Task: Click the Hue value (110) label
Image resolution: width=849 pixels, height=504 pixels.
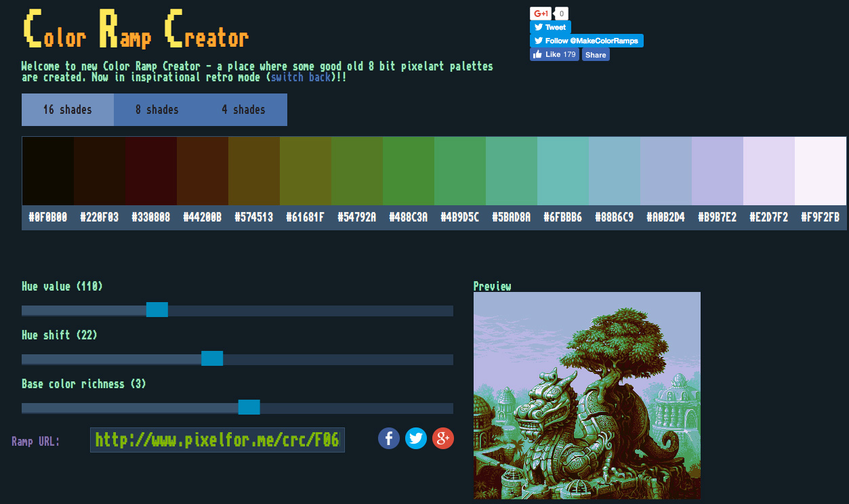Action: point(62,287)
